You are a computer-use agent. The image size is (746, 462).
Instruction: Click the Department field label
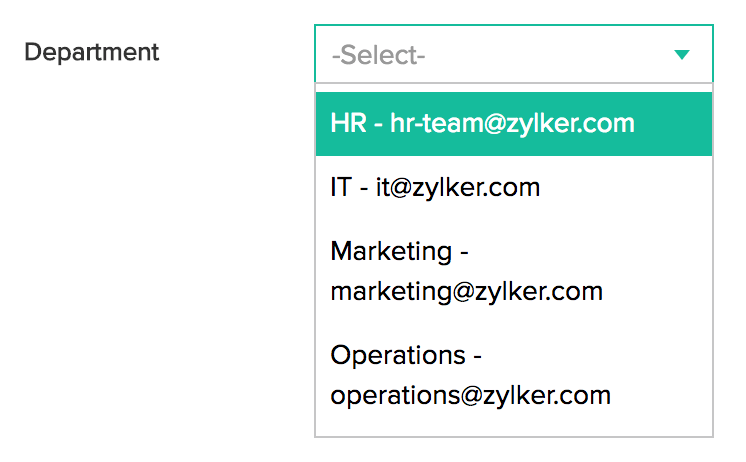click(92, 52)
